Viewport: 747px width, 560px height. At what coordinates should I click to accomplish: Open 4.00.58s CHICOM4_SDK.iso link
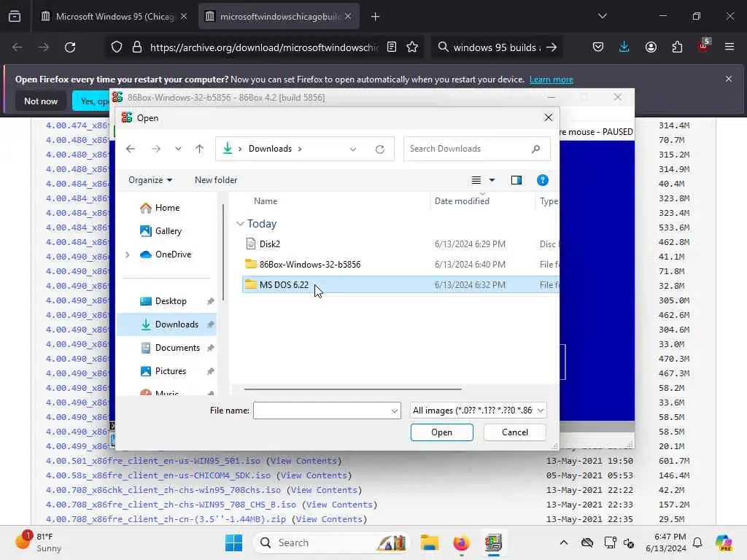coord(158,475)
